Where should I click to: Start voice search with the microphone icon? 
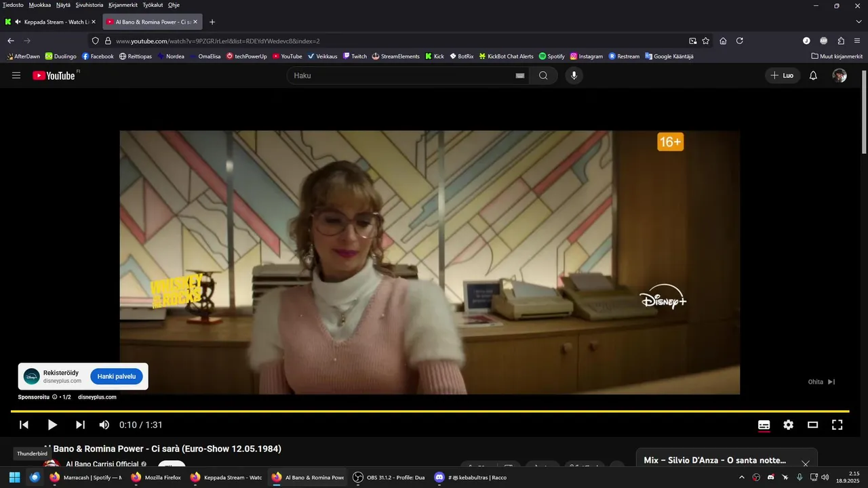[x=574, y=75]
